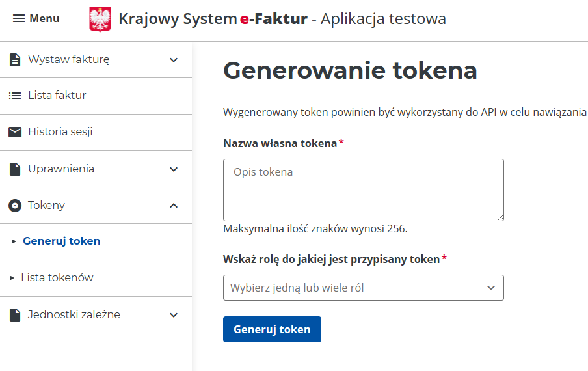The image size is (588, 371).
Task: Click the Wystaw fakturę document icon
Action: [x=15, y=60]
